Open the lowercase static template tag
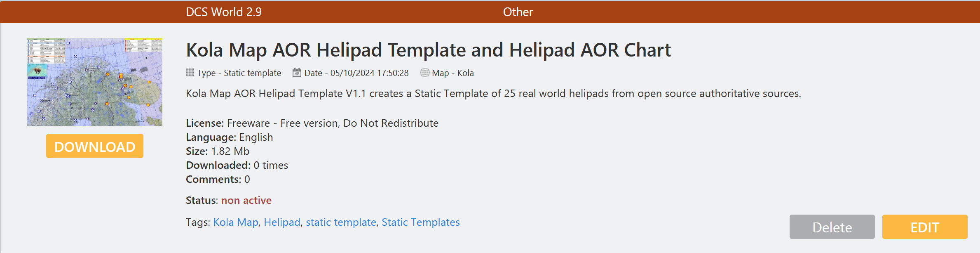Viewport: 980px width, 253px height. click(341, 222)
